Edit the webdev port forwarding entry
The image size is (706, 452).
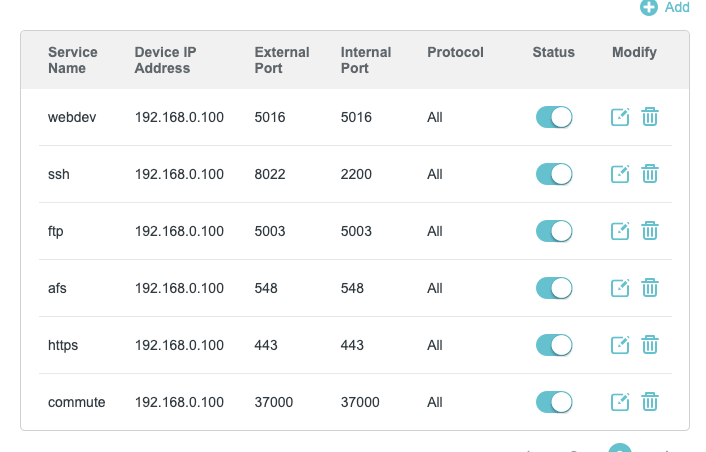[620, 117]
